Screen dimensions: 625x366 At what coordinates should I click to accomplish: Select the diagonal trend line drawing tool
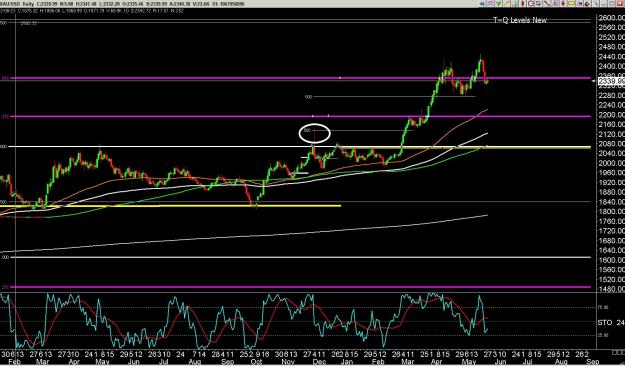pyautogui.click(x=546, y=4)
